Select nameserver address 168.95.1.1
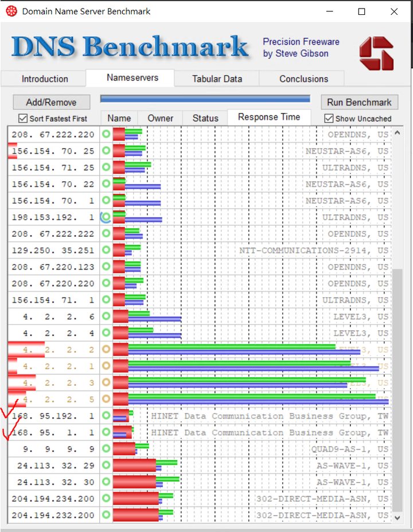This screenshot has height=532, width=413. tap(53, 433)
